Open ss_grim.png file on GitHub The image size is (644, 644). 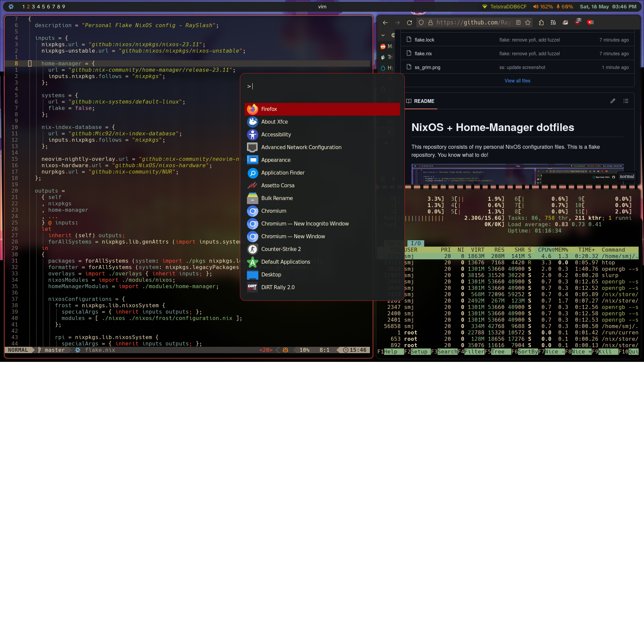click(x=427, y=67)
